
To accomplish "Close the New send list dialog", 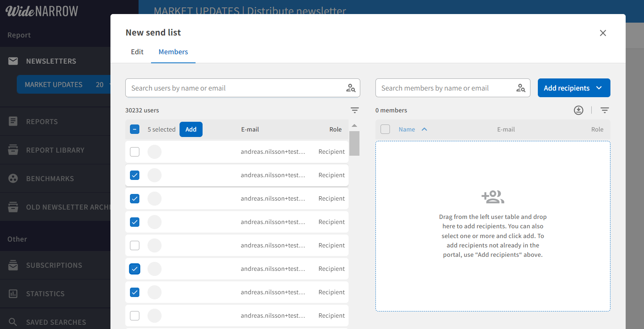I will 603,33.
